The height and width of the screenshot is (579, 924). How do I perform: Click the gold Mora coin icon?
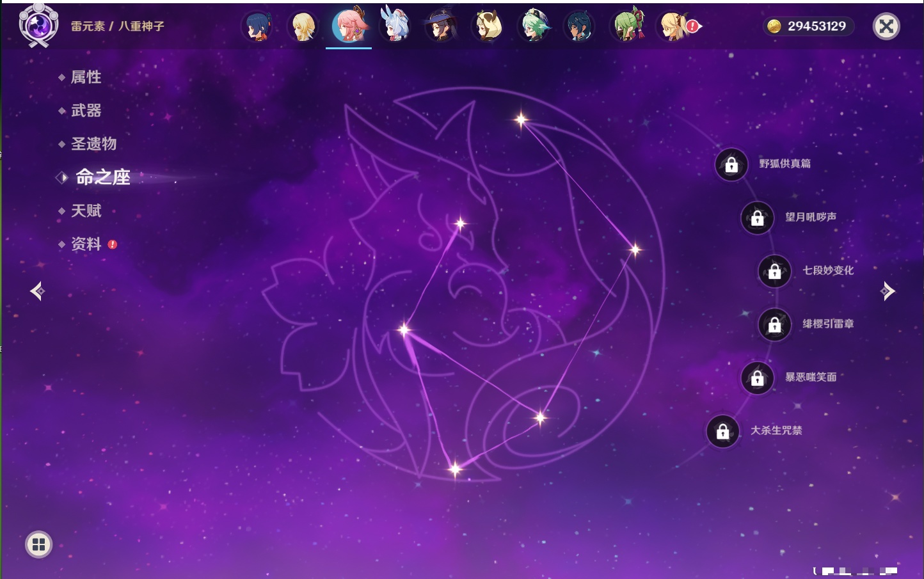click(x=774, y=26)
